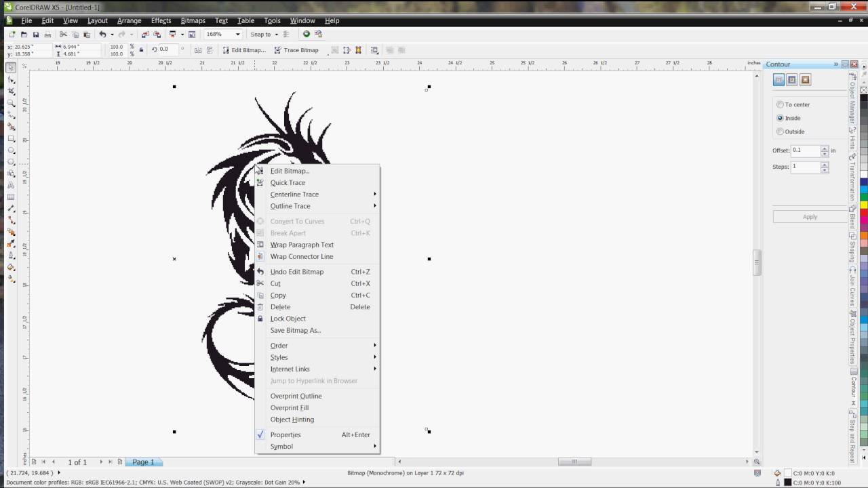Select the Outside contour direction

coord(780,131)
